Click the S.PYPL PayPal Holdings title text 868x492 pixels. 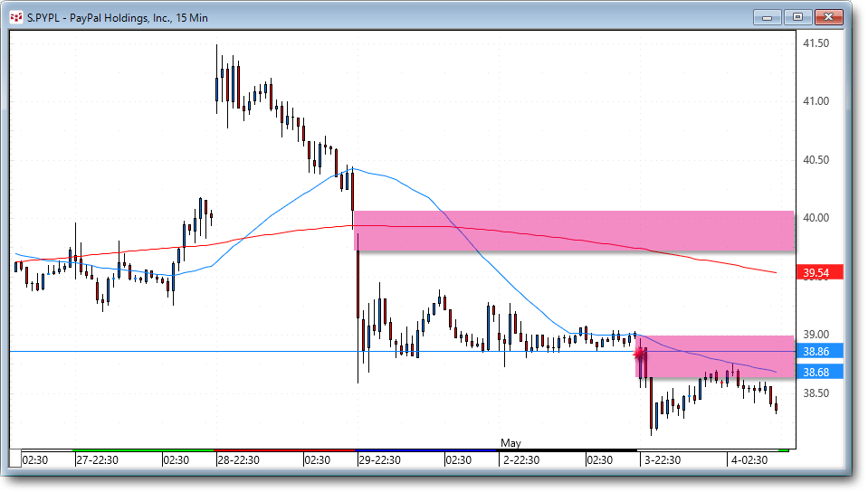point(118,18)
